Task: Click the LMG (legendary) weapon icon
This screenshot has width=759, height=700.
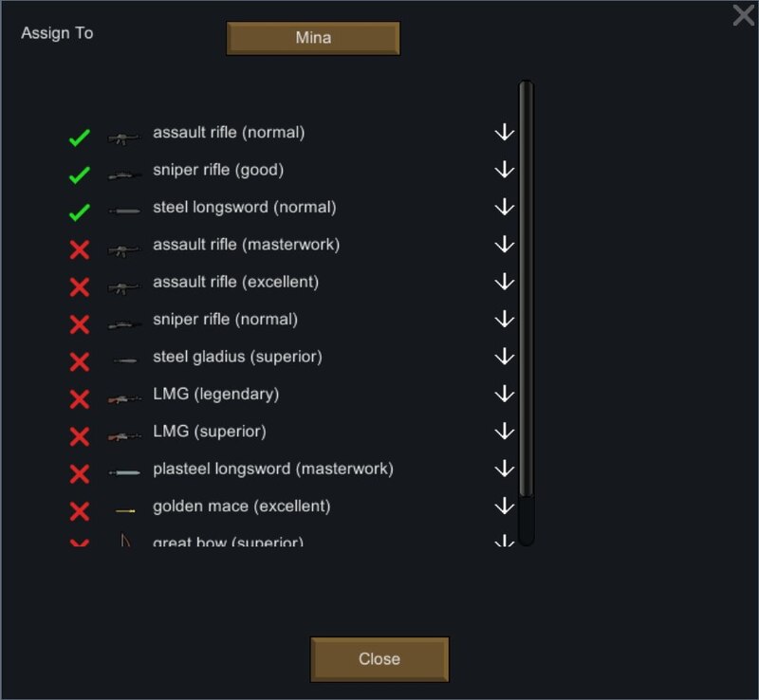Action: pos(124,399)
